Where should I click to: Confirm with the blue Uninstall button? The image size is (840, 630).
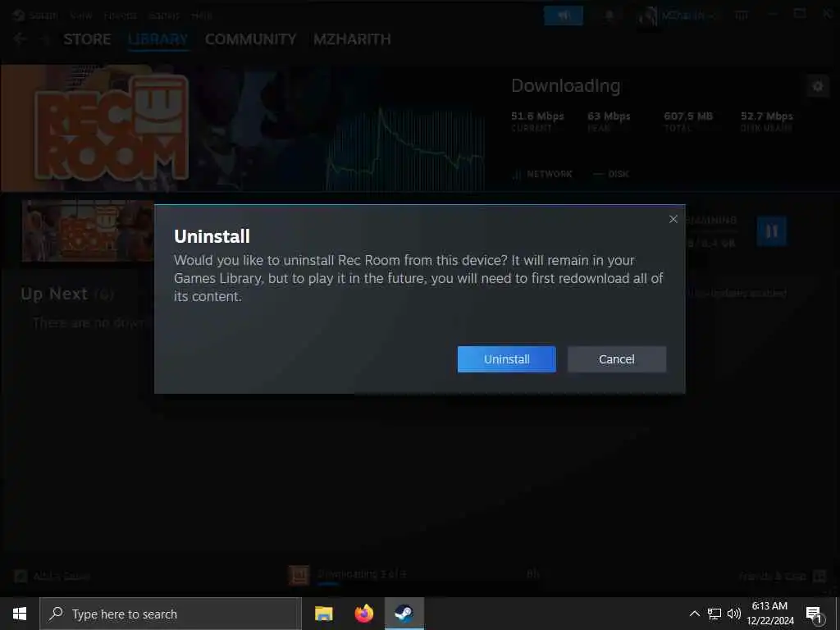point(506,359)
